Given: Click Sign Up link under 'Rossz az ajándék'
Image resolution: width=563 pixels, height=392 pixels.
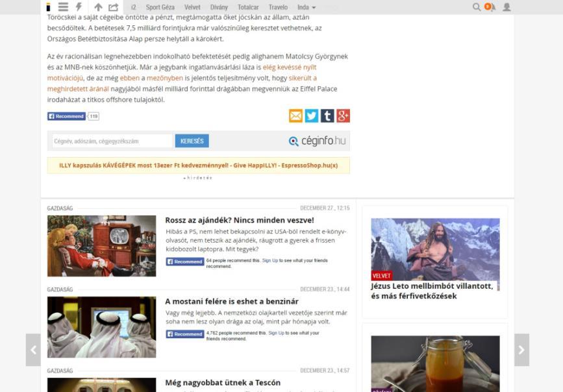Looking at the screenshot, I should pos(270,261).
